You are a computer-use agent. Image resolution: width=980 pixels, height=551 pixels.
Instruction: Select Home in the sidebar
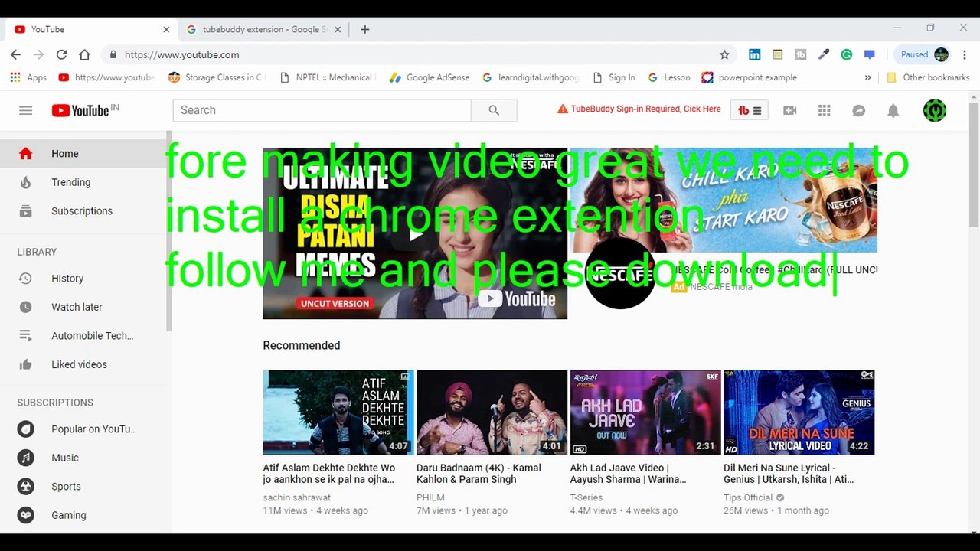83,154
